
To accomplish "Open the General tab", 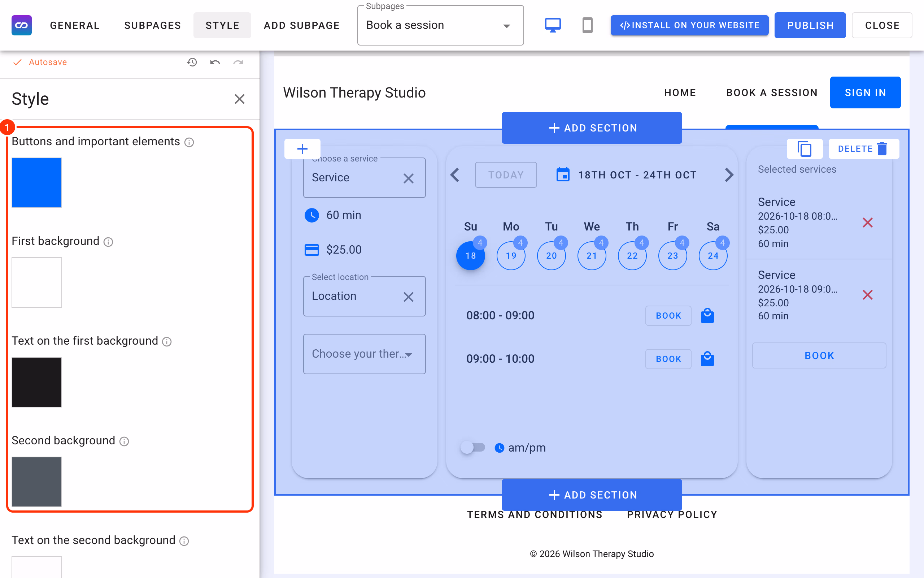I will tap(75, 25).
